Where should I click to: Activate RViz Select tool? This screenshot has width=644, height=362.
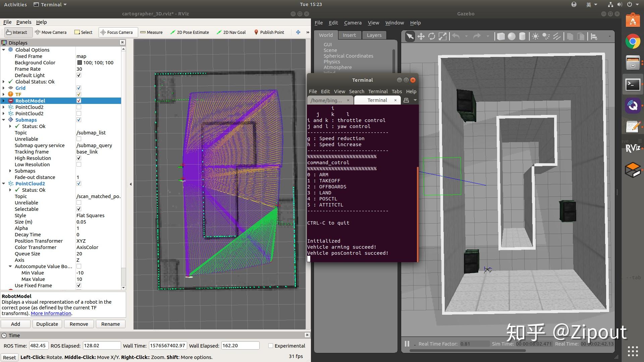(x=83, y=32)
